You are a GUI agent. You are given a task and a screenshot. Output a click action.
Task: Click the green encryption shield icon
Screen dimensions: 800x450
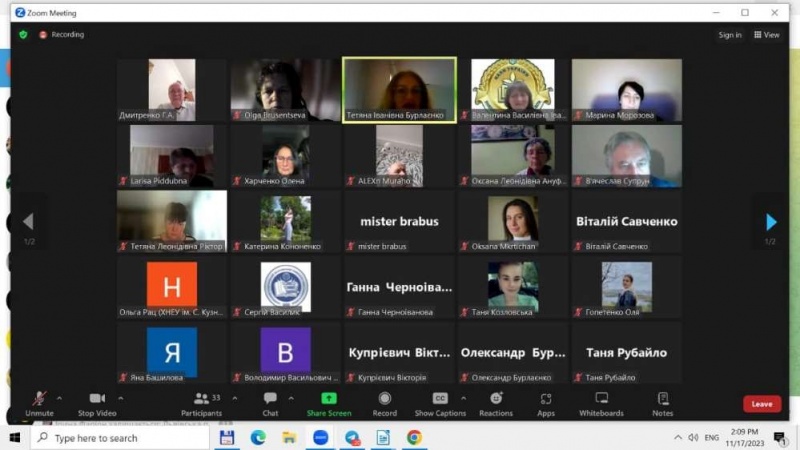pos(23,35)
